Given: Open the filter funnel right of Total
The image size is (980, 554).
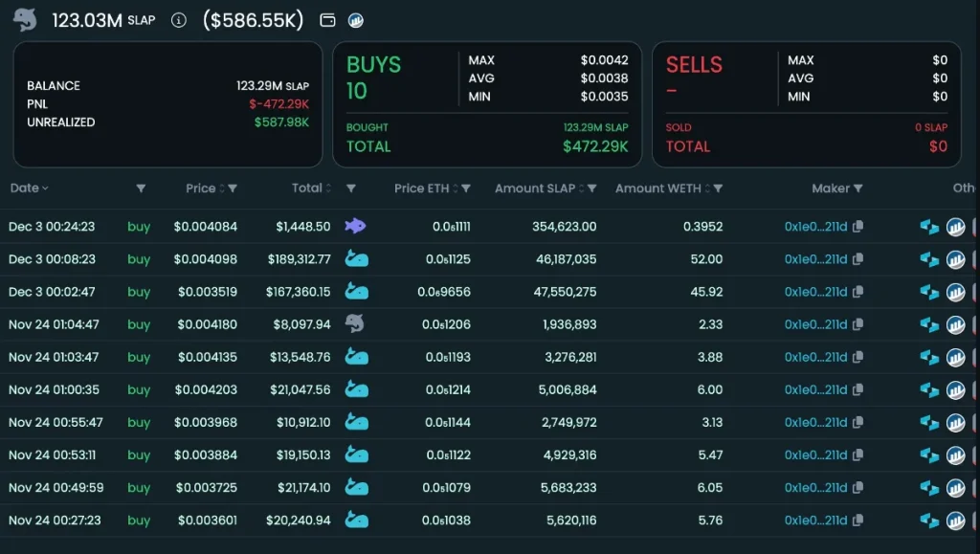Looking at the screenshot, I should (x=351, y=188).
